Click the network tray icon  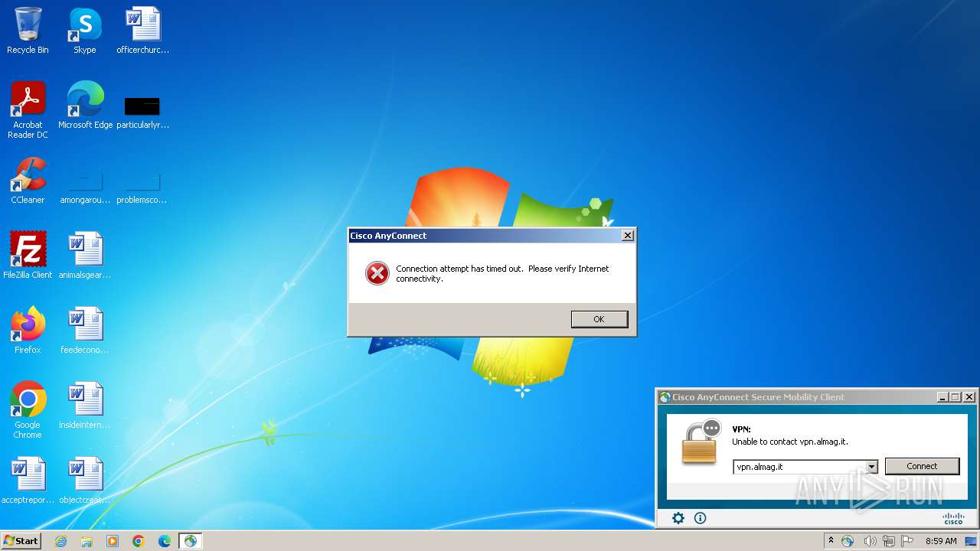(889, 541)
